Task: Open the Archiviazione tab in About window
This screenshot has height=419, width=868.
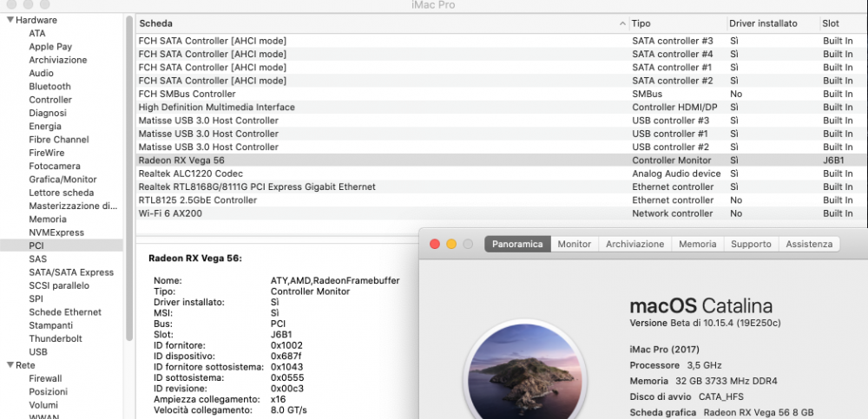Action: (635, 244)
